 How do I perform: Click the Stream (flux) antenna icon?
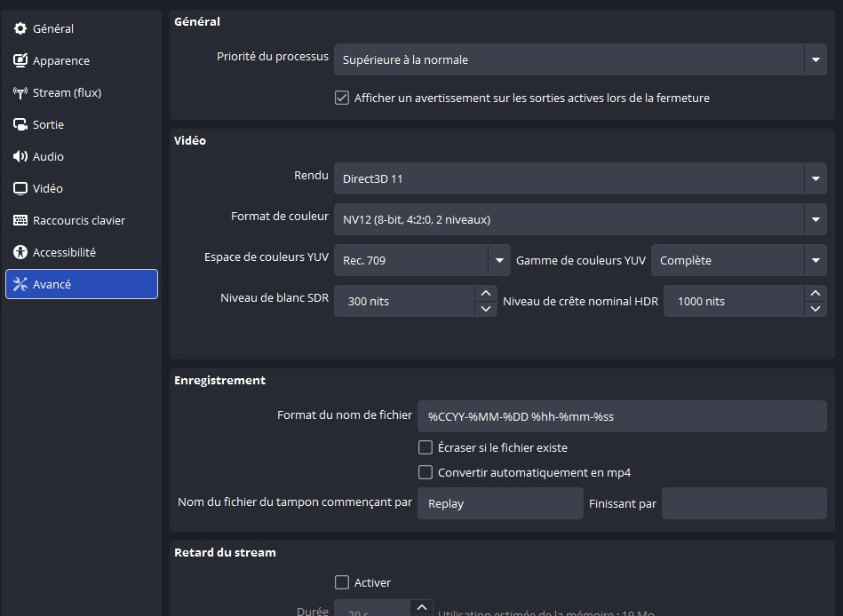[20, 93]
